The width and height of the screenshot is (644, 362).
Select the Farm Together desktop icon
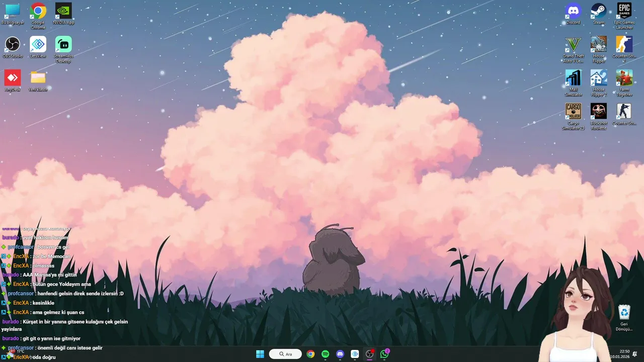(624, 83)
